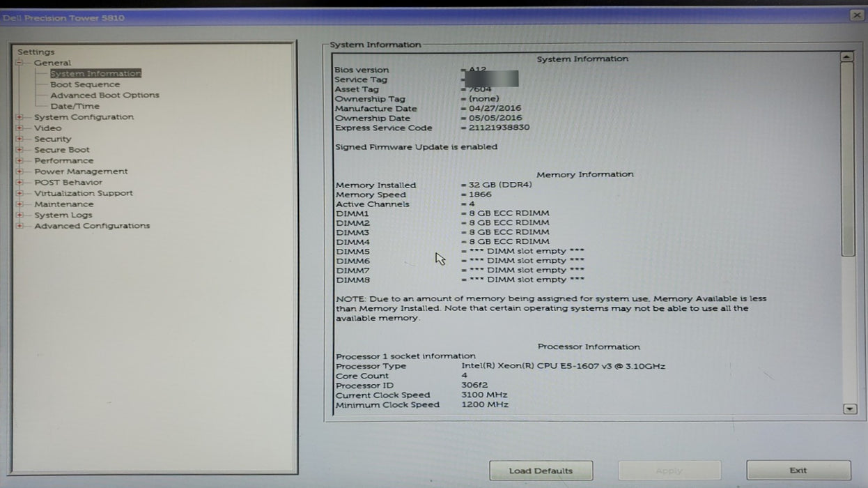This screenshot has height=488, width=868.
Task: Expand the Secure Boot node
Action: [20, 150]
